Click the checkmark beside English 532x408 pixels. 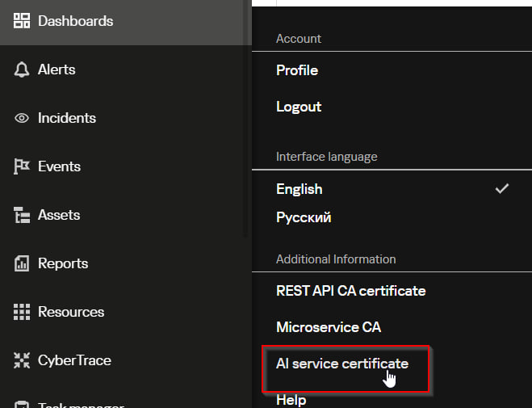click(x=502, y=188)
